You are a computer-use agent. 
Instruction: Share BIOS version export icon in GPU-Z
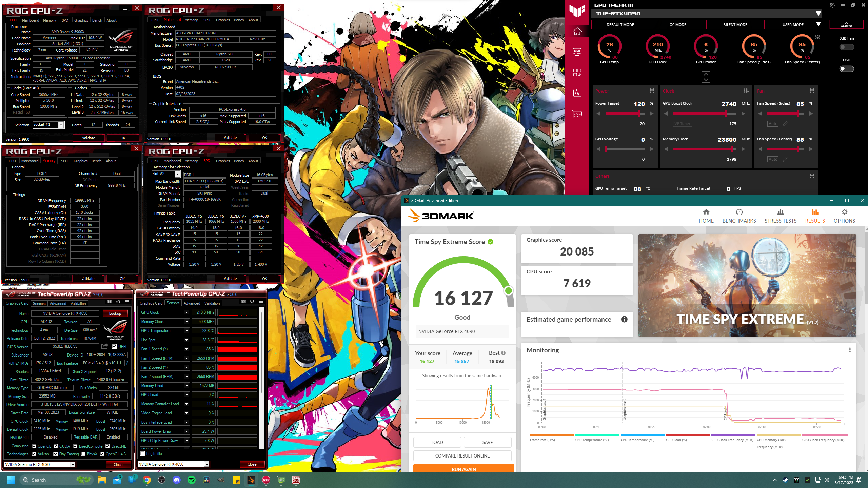(x=104, y=346)
